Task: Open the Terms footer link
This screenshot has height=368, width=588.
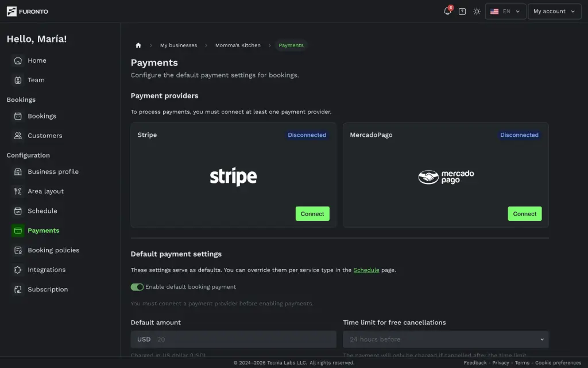Action: (x=522, y=363)
